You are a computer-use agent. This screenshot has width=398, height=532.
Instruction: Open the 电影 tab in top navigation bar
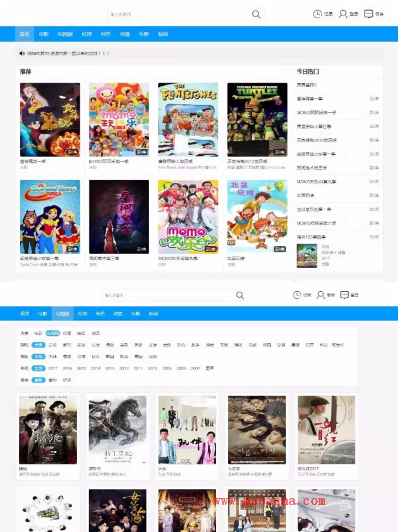click(43, 34)
